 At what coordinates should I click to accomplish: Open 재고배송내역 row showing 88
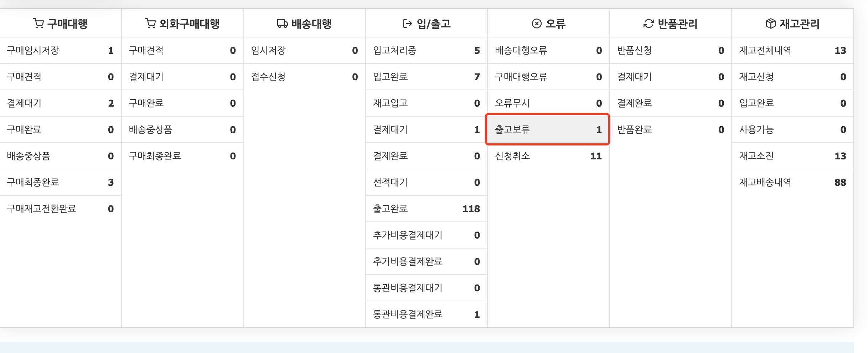point(792,182)
